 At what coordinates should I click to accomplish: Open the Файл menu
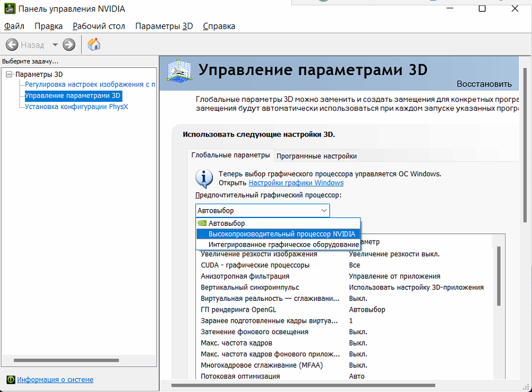click(14, 26)
